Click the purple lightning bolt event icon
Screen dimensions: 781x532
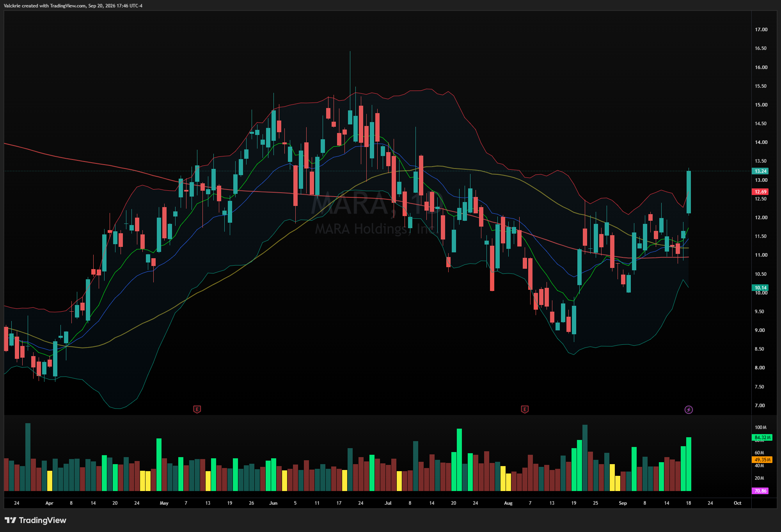689,410
